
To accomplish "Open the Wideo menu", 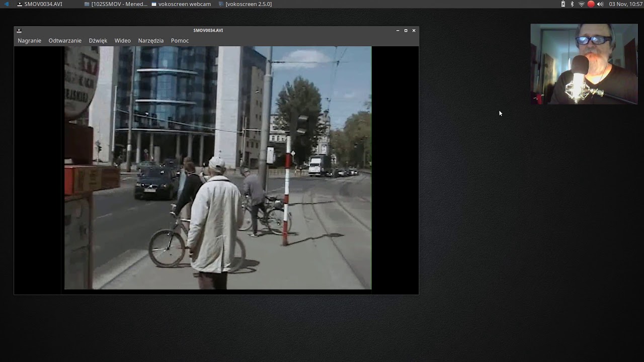I will coord(122,41).
